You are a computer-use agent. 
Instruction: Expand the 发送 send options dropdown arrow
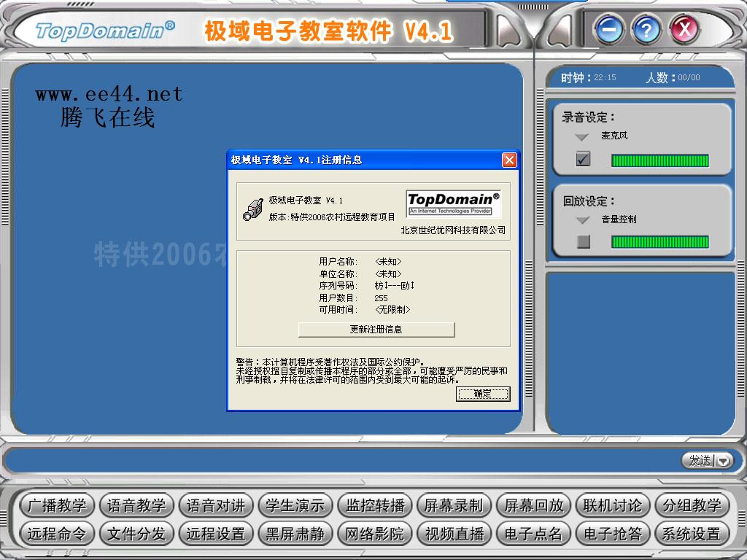coord(722,461)
